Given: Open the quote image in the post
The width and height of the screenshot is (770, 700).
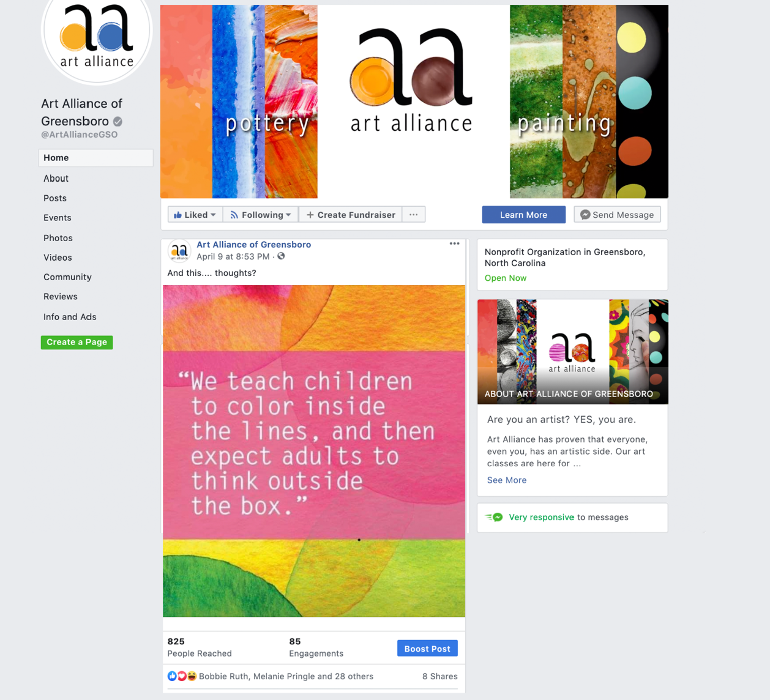Looking at the screenshot, I should point(314,451).
